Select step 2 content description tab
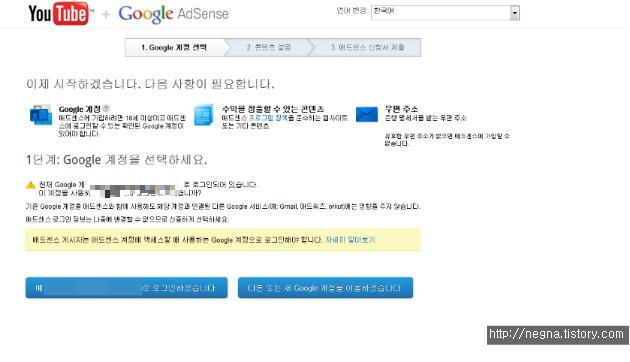The image size is (630, 362). (268, 47)
